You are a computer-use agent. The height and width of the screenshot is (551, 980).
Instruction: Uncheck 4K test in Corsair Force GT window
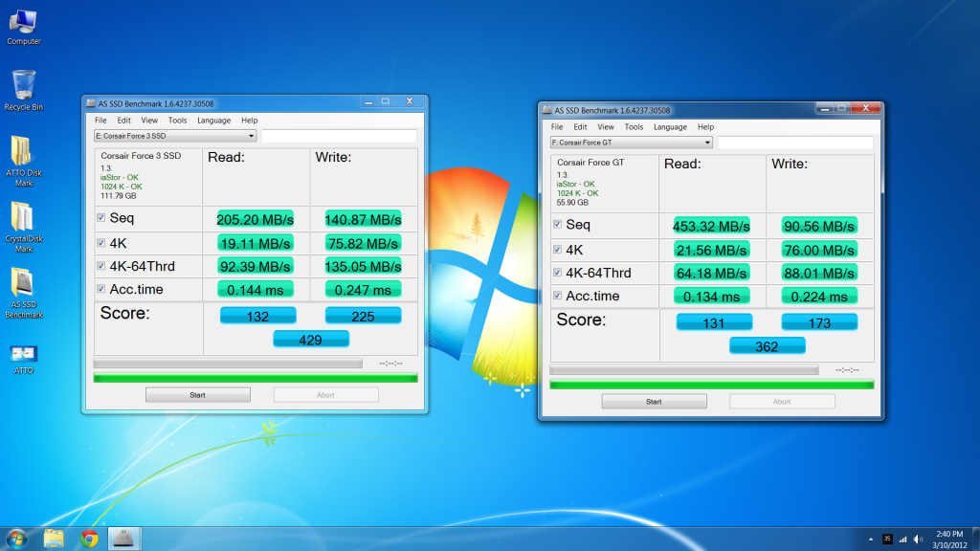(557, 250)
